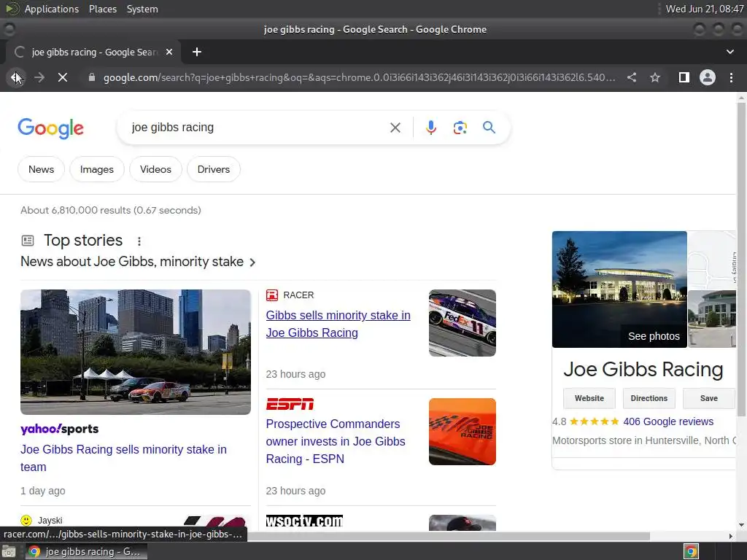Open the Places menu

[x=102, y=9]
